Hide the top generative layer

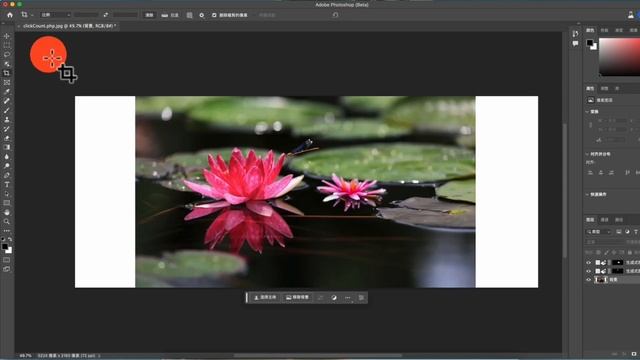click(x=589, y=262)
